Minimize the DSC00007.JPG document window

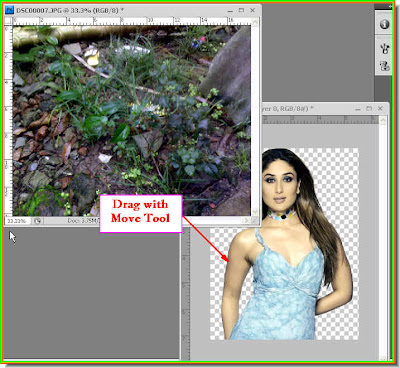coord(230,11)
